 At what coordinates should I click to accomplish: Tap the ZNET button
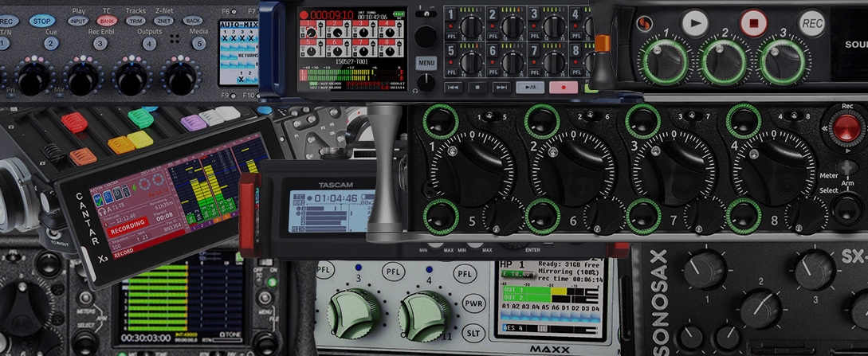[163, 21]
